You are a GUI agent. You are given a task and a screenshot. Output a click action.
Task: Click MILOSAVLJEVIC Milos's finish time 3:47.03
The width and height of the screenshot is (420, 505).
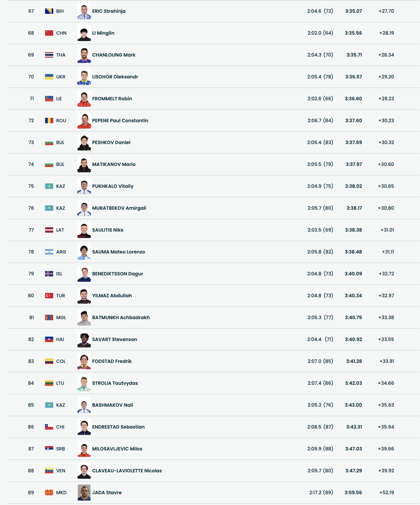[353, 449]
